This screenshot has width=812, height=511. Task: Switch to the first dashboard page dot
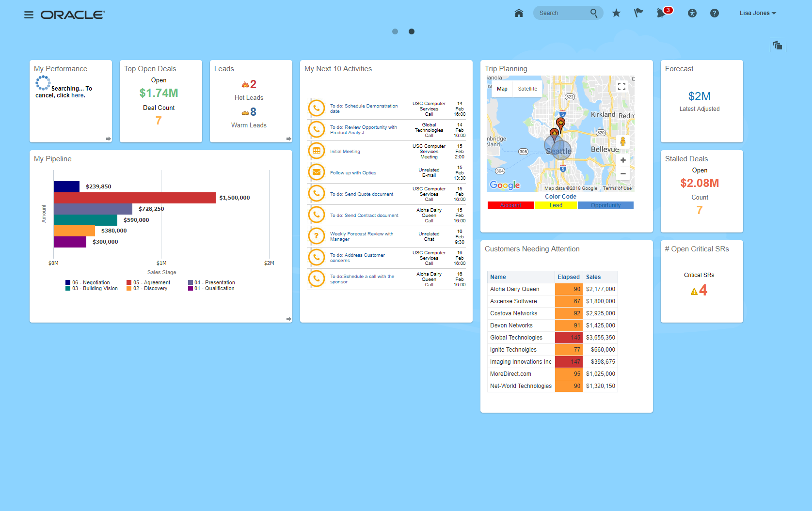coord(395,31)
